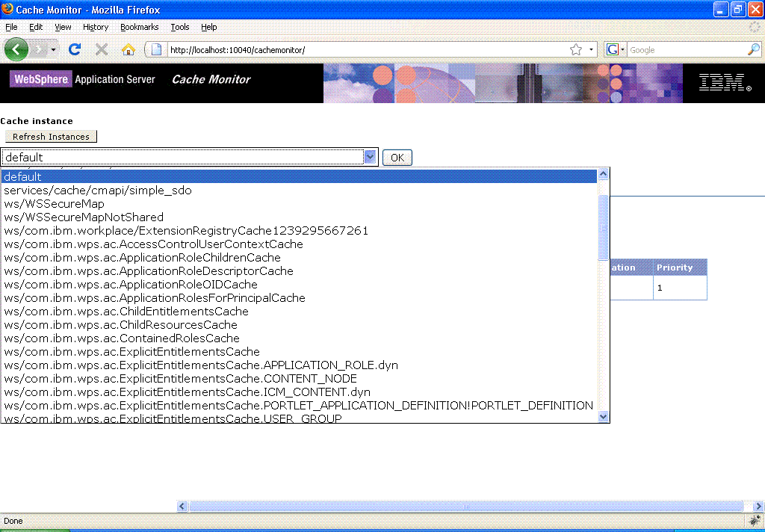The width and height of the screenshot is (765, 532).
Task: Choose 'ws/WSSecureMap' from the list
Action: (x=299, y=203)
